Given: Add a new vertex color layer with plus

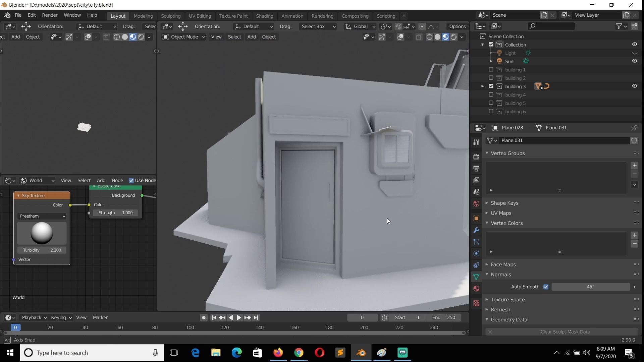Looking at the screenshot, I should pos(634,235).
